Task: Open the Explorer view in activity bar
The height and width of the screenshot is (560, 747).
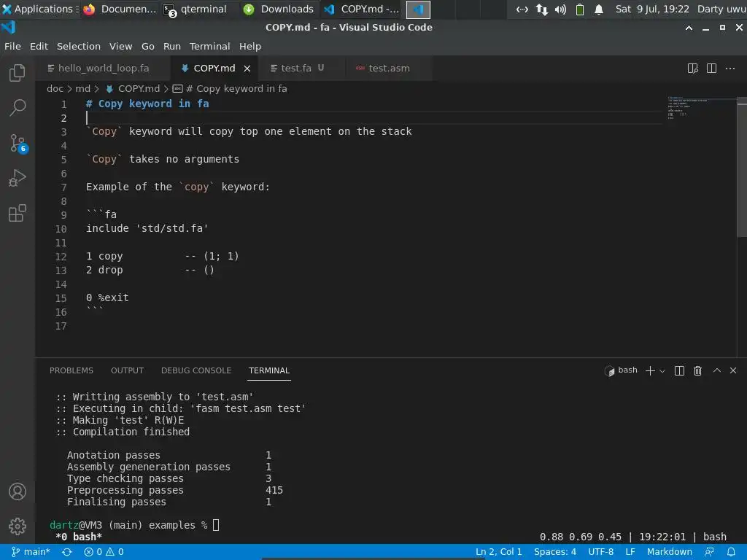Action: pyautogui.click(x=18, y=73)
